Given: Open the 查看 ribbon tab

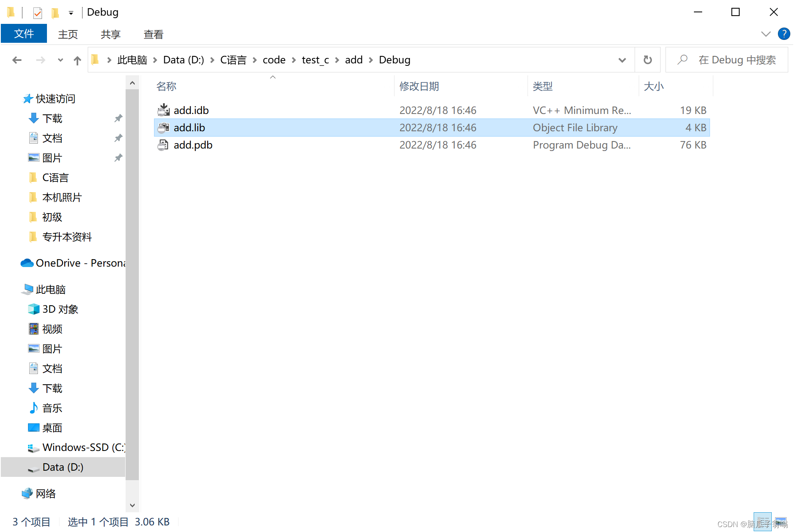Looking at the screenshot, I should pos(154,34).
